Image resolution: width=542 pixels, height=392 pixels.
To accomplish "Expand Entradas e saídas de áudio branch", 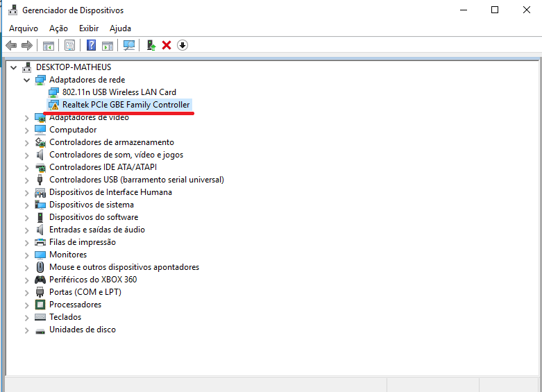I will click(26, 230).
